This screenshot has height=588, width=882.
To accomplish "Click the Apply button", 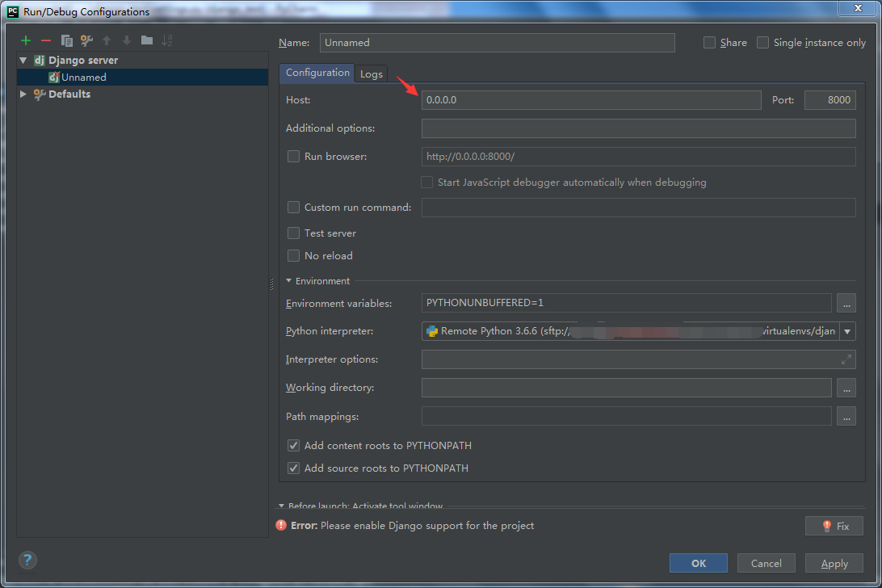I will tap(834, 563).
